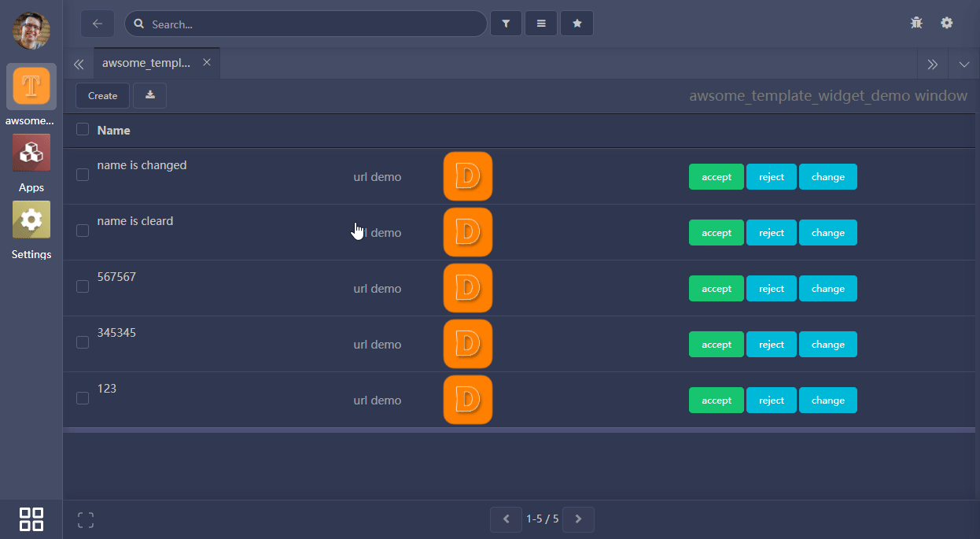
Task: Open the Apps sidebar icon
Action: [x=31, y=153]
